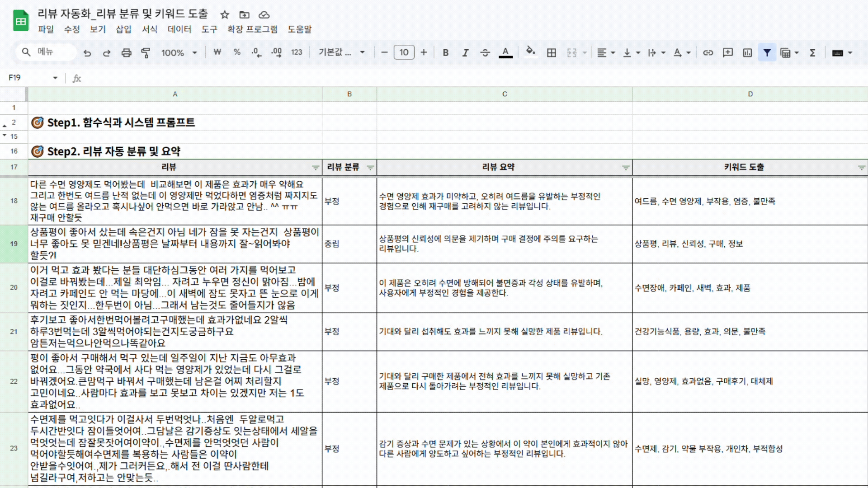Open the 확장 프로그램 menu
Viewport: 868px width, 488px height.
coord(252,29)
